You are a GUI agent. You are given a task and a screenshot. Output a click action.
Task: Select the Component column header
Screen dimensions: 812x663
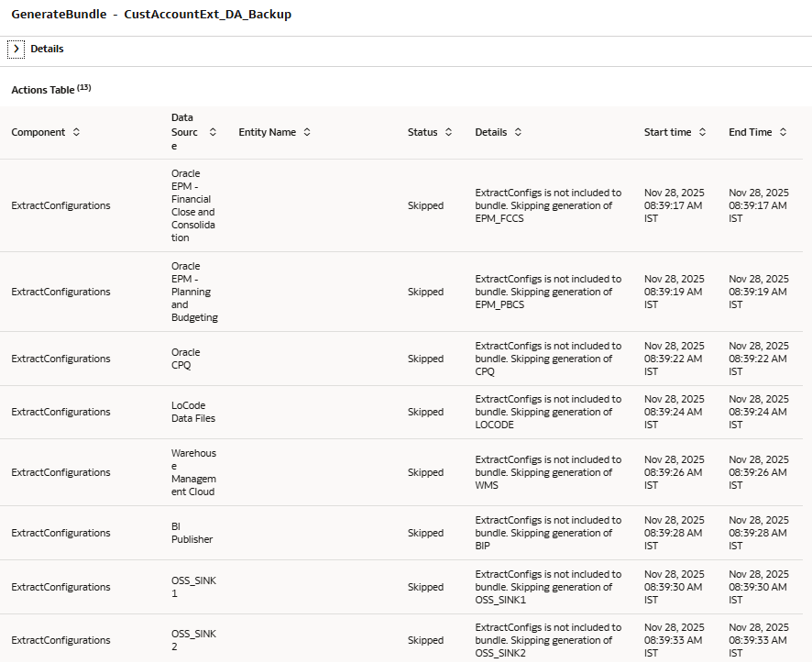37,132
